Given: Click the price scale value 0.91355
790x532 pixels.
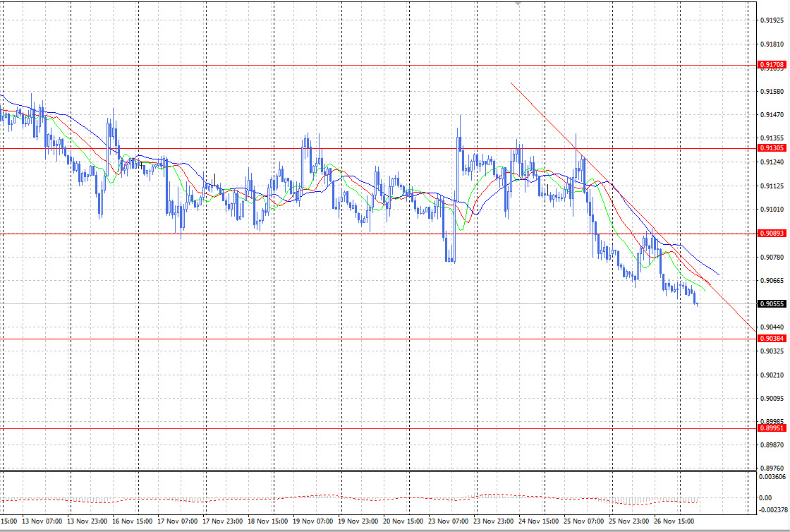Looking at the screenshot, I should [x=772, y=138].
